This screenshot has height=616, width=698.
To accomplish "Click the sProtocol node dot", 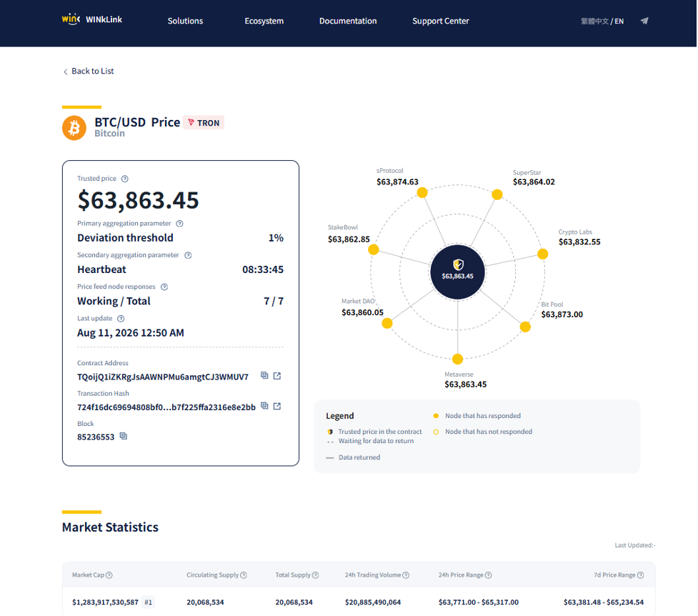I will pos(422,192).
